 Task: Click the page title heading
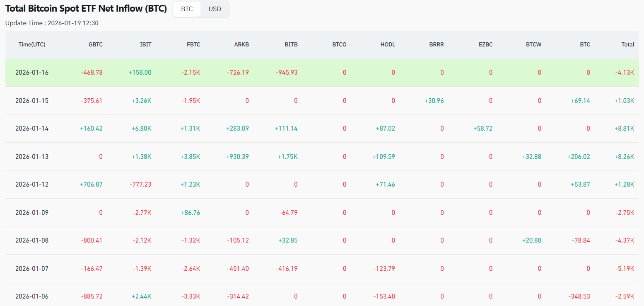(x=85, y=8)
